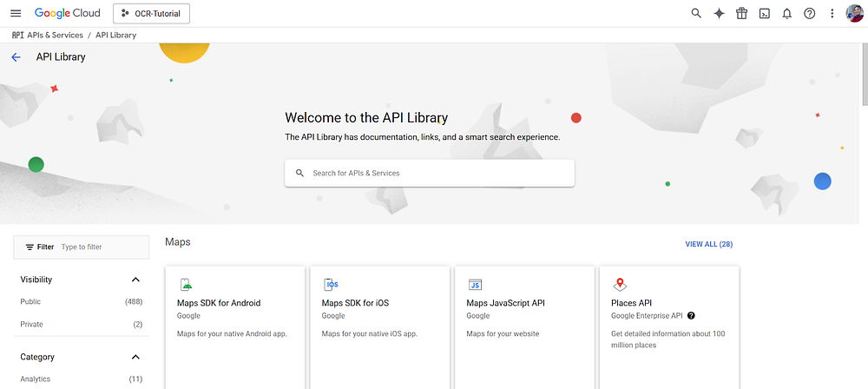Image resolution: width=868 pixels, height=389 pixels.
Task: Click the (11) Analytics count
Action: (135, 379)
